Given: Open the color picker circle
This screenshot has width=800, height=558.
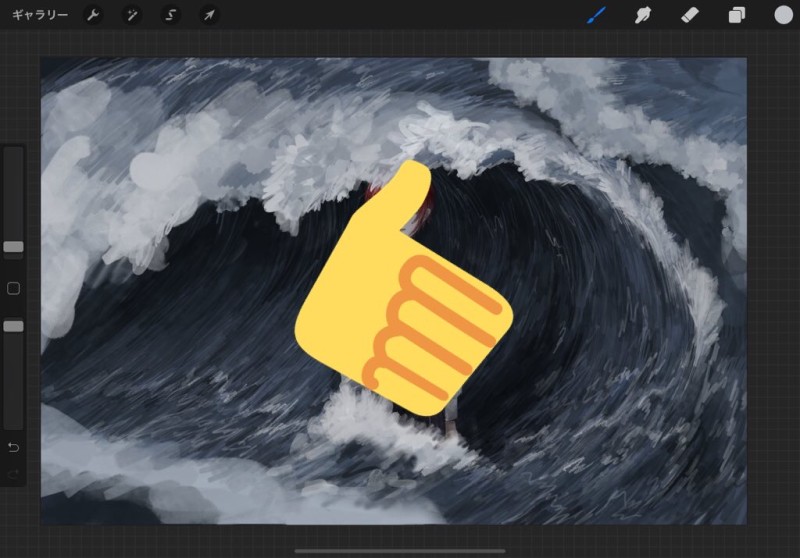Looking at the screenshot, I should tap(784, 15).
